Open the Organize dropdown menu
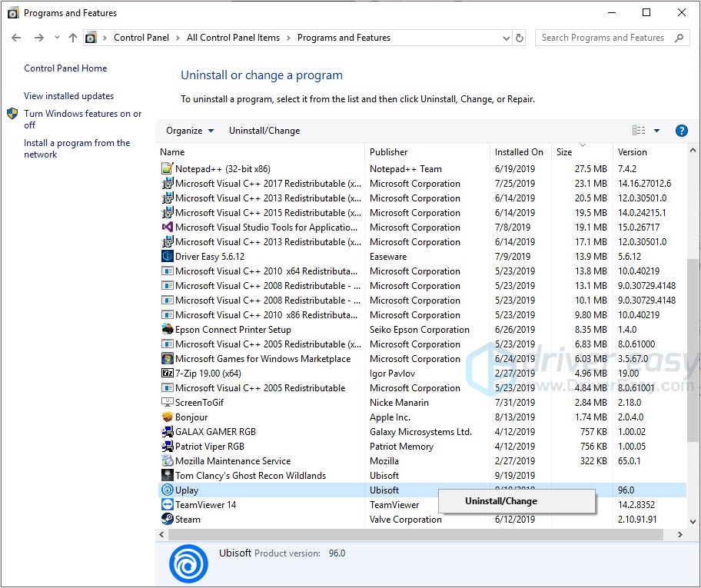This screenshot has width=701, height=588. [x=190, y=131]
